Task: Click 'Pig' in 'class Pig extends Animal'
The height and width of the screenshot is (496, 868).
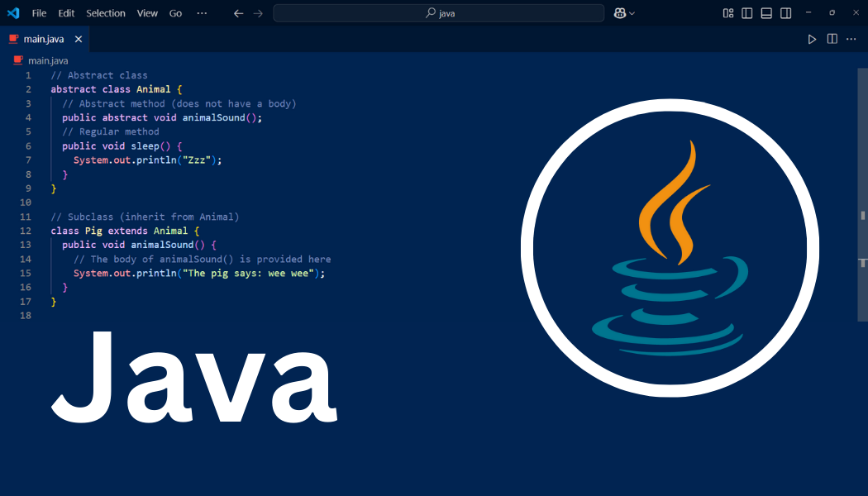Action: (93, 231)
